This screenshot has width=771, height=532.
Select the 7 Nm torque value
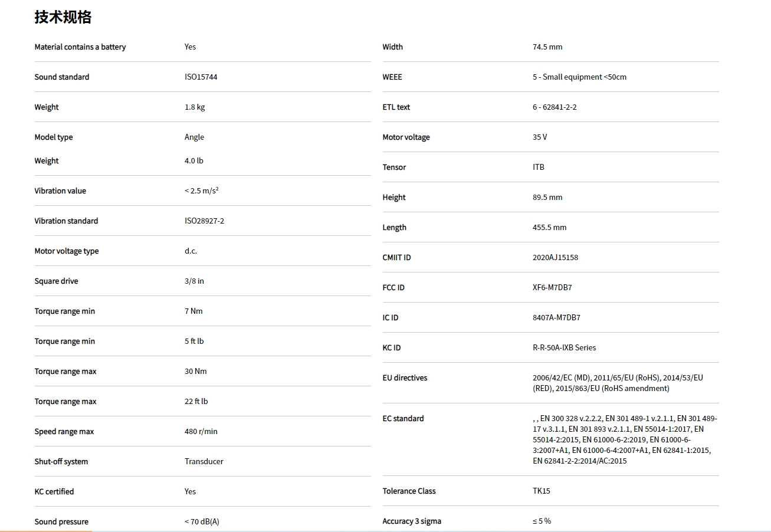(193, 311)
